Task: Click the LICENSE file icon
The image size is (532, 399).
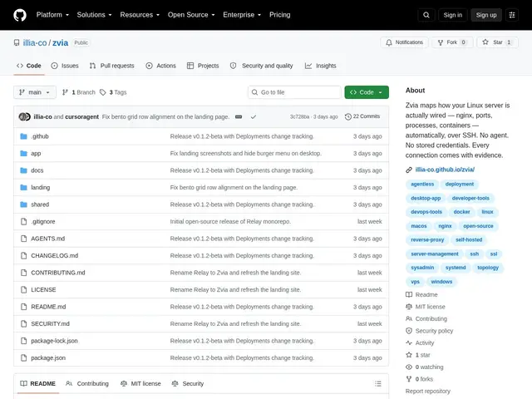Action: tap(23, 290)
